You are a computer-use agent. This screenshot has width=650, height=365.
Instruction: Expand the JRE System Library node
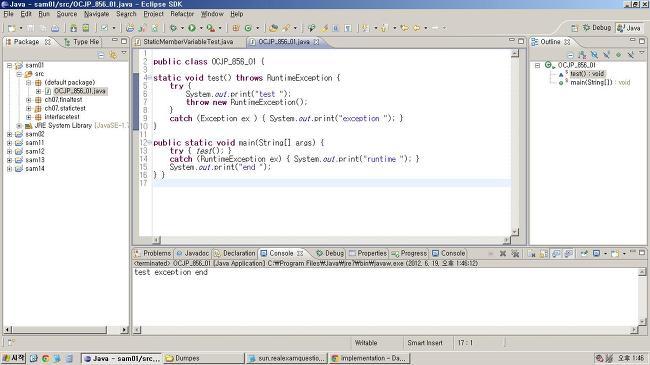pyautogui.click(x=19, y=126)
